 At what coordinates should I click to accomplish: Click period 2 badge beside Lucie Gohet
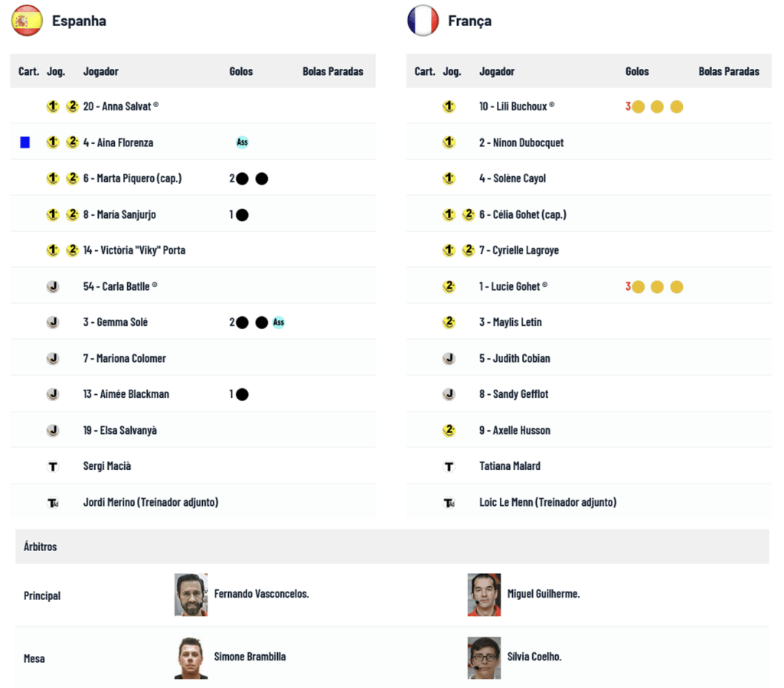[x=449, y=286]
